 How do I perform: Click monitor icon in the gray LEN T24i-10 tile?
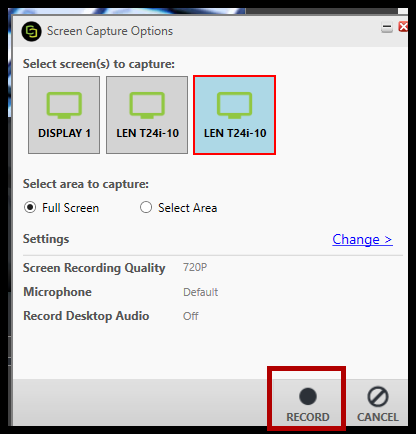point(147,105)
